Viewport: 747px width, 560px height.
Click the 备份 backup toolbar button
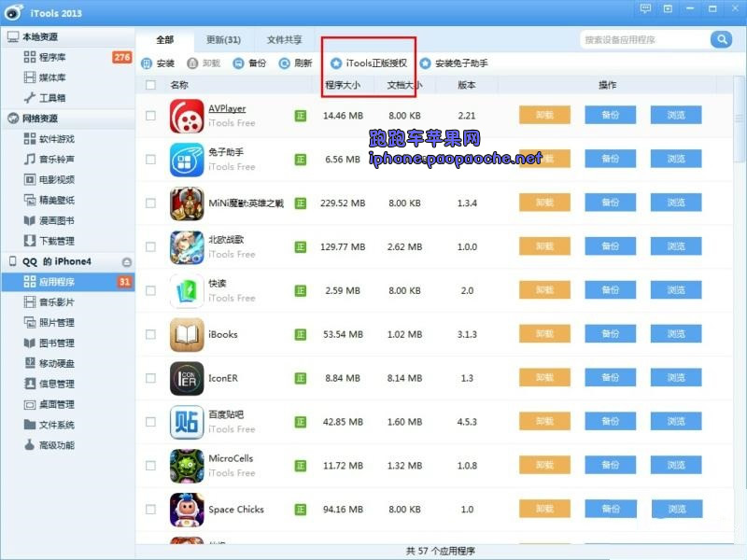point(249,63)
